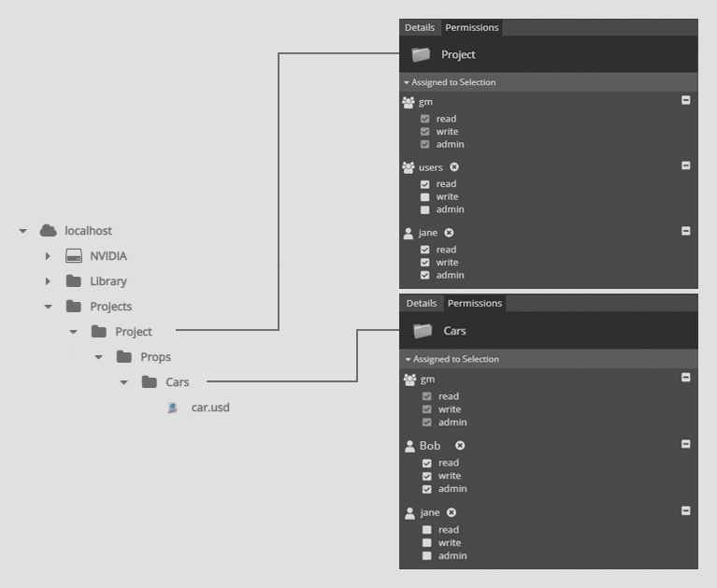This screenshot has height=588, width=717.
Task: Click Bob name in Cars panel
Action: tap(430, 446)
